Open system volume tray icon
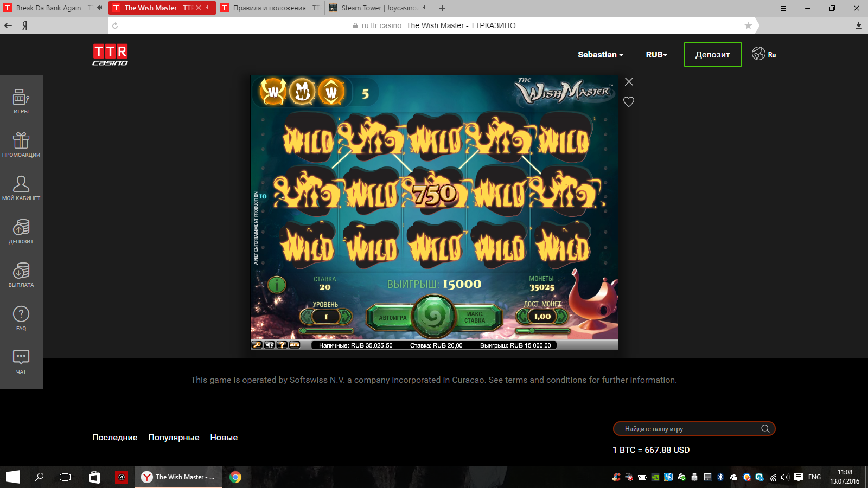Image resolution: width=868 pixels, height=488 pixels. 785,477
